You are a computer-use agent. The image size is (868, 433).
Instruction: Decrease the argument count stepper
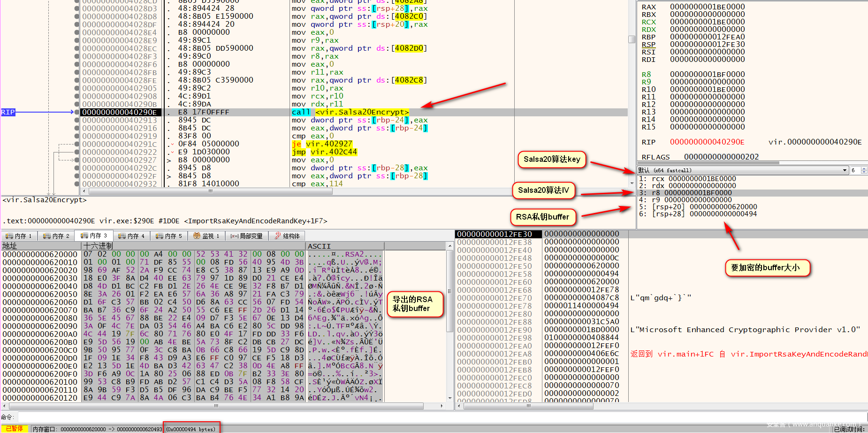click(x=864, y=172)
